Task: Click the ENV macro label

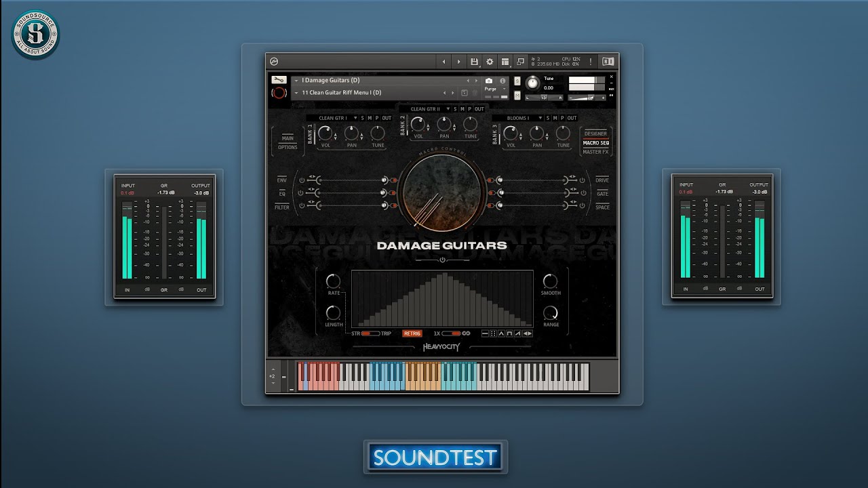Action: (x=282, y=180)
